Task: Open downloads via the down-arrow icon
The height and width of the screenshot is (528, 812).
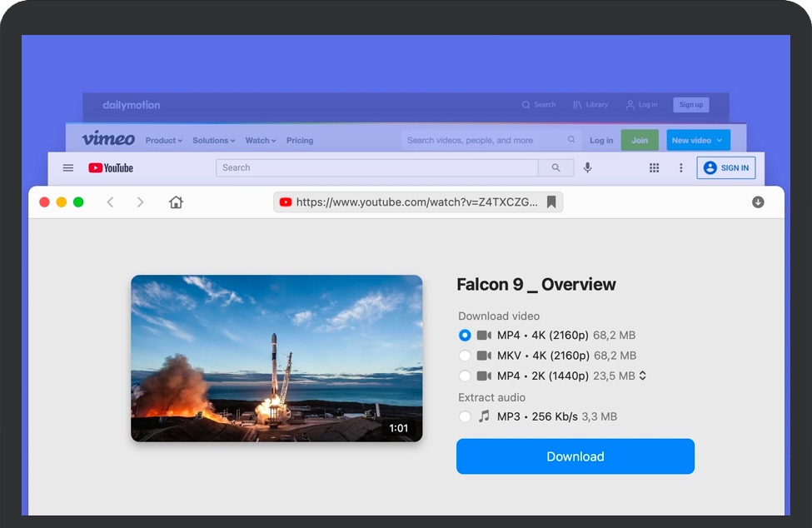Action: 758,202
